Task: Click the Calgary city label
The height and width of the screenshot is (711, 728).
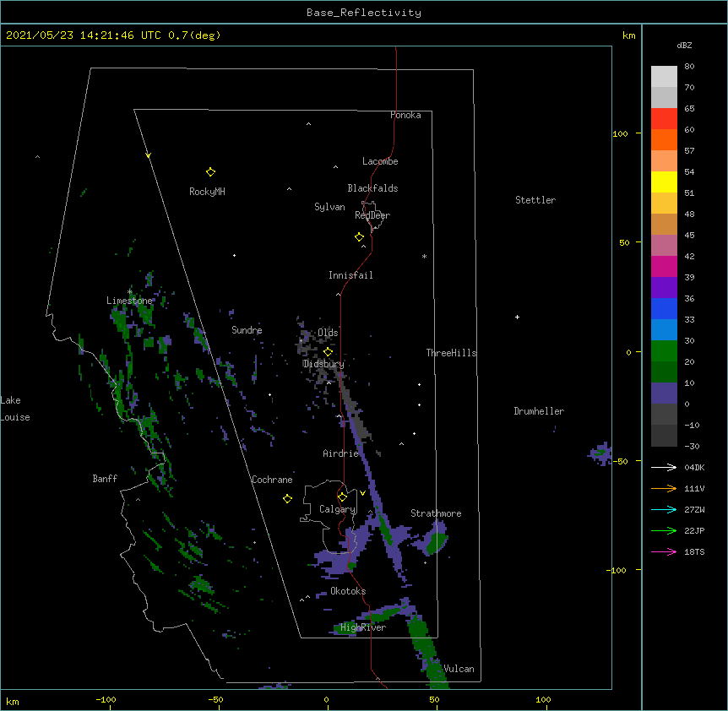Action: (338, 509)
